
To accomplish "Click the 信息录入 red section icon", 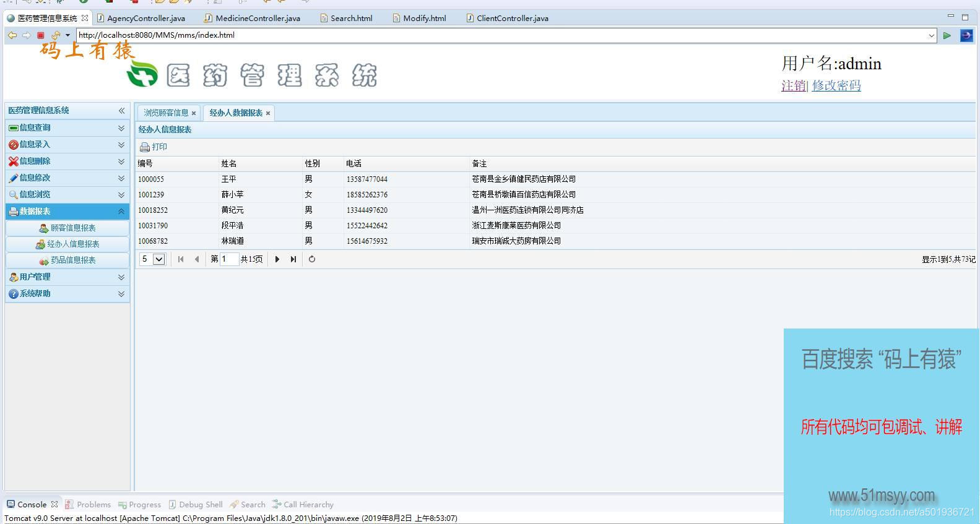I will click(x=13, y=145).
